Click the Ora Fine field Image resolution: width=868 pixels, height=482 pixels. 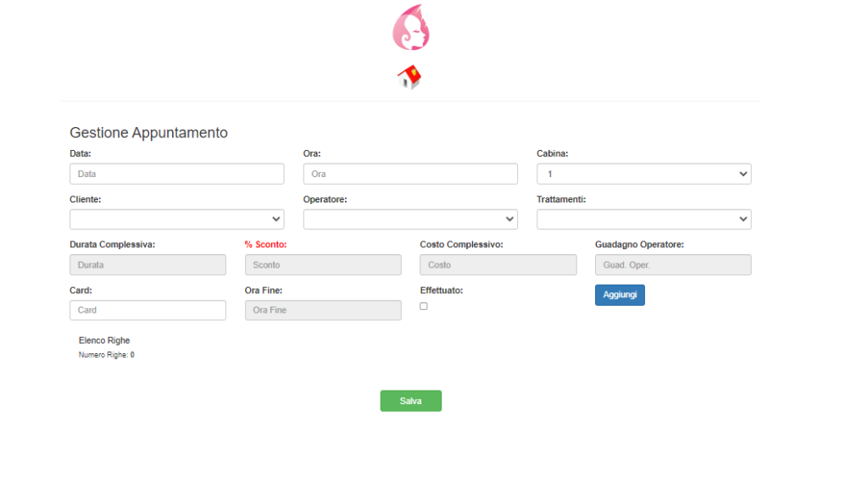pos(323,310)
